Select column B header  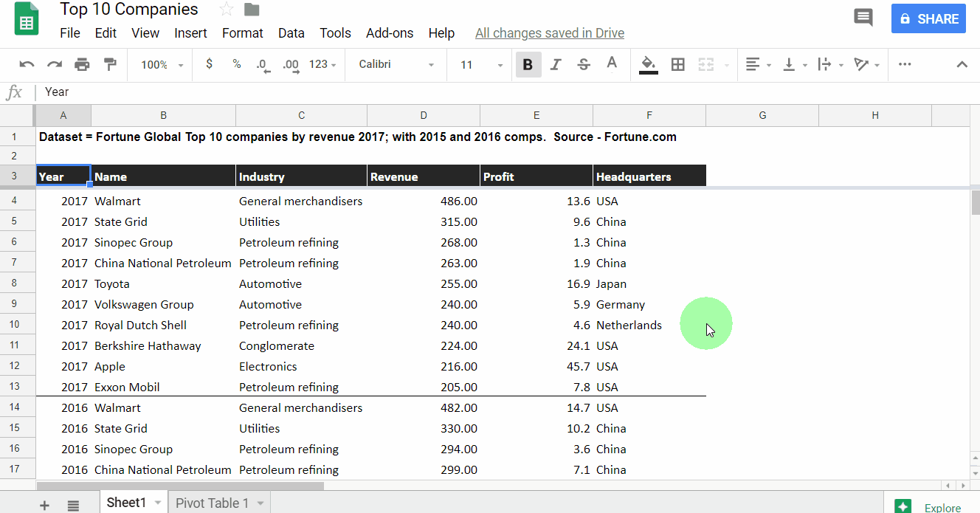click(163, 115)
